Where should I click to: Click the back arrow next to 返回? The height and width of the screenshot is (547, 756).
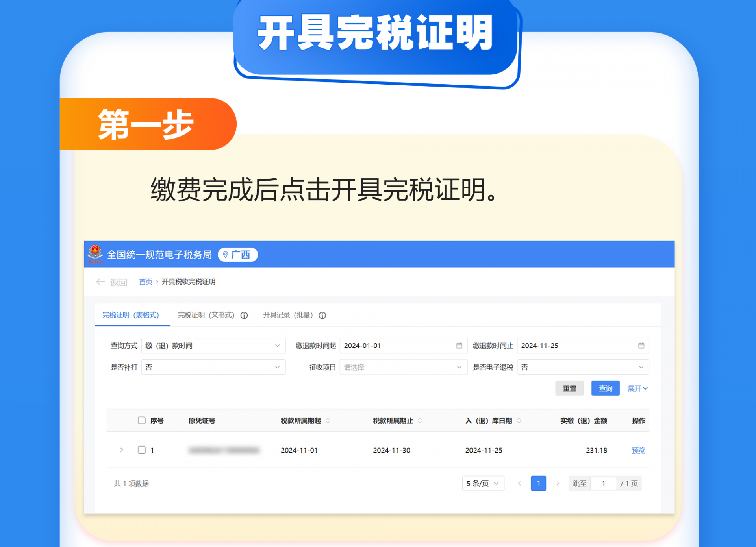pos(101,282)
